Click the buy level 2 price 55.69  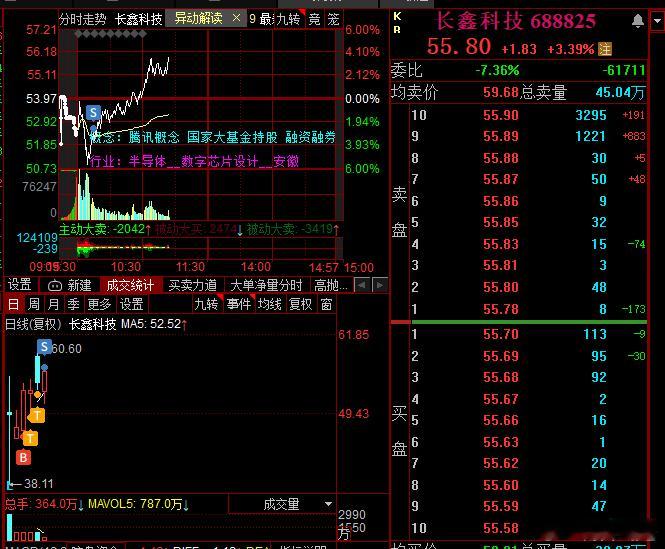tap(501, 356)
